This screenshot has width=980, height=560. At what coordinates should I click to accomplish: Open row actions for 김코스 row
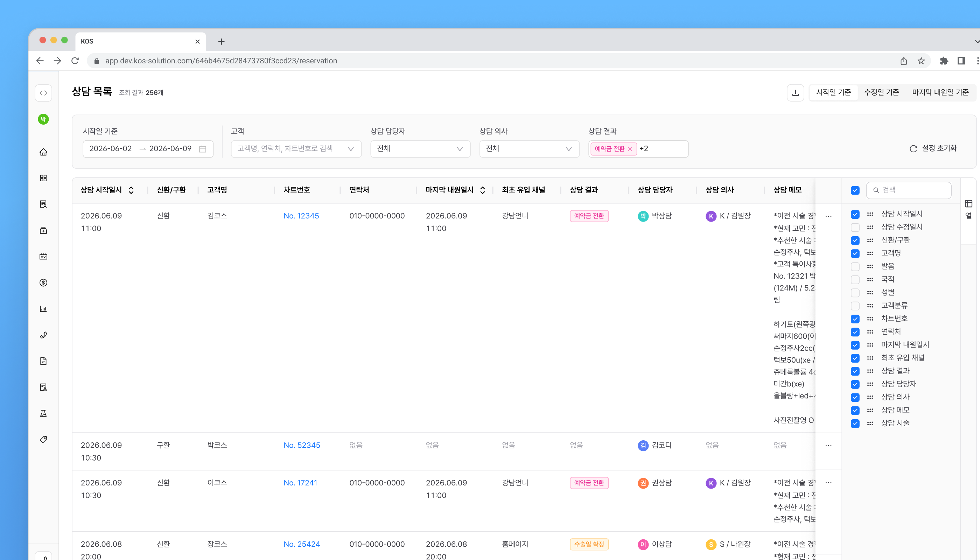(x=828, y=216)
